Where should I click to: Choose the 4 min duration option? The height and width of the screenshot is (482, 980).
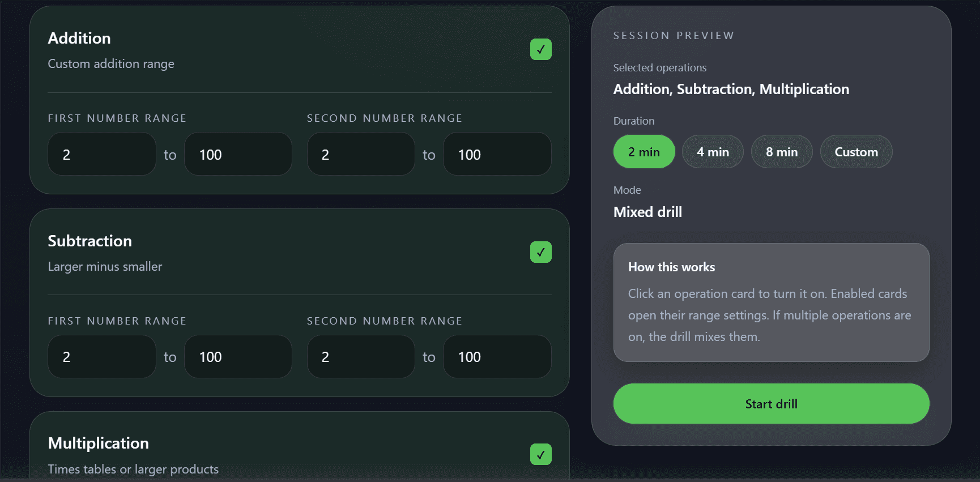pyautogui.click(x=712, y=152)
